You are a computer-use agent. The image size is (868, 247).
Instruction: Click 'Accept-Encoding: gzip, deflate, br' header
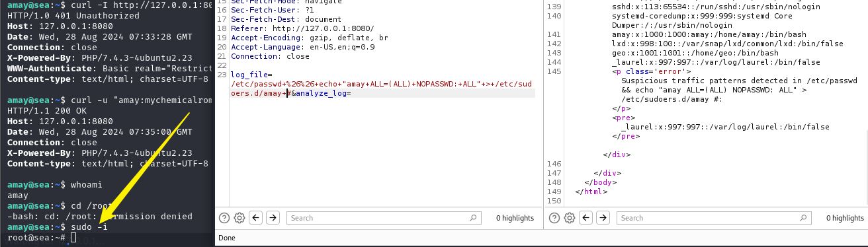tap(310, 38)
